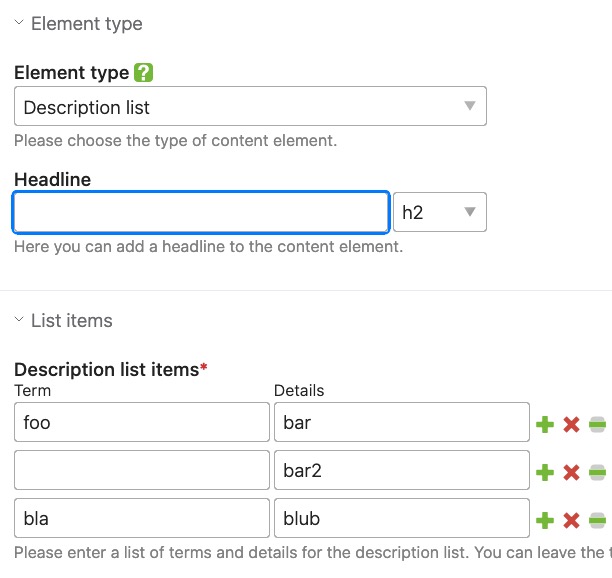Add a row after the bar2 item
This screenshot has width=612, height=578.
click(545, 473)
